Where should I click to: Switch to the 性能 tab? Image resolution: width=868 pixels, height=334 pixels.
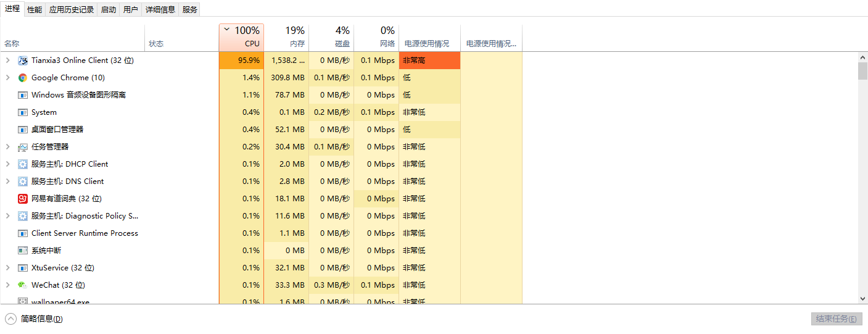click(x=35, y=9)
